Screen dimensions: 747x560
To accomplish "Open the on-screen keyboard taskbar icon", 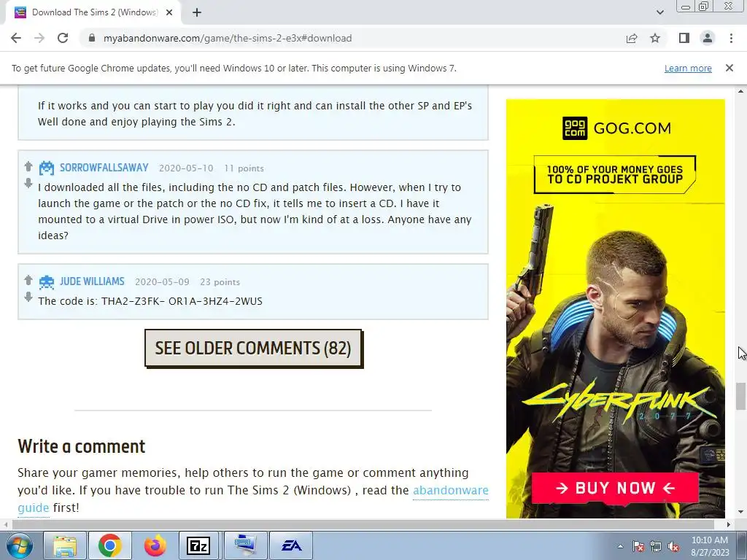I will point(245,545).
